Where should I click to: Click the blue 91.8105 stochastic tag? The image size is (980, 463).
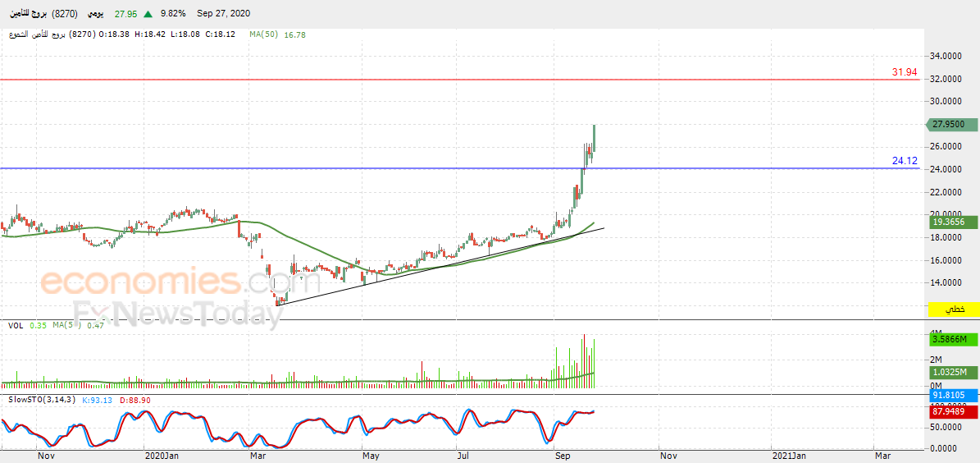[x=955, y=396]
